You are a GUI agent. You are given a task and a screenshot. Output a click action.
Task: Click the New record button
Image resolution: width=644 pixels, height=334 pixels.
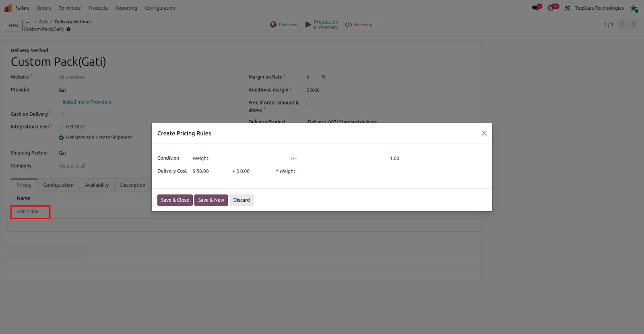point(14,25)
